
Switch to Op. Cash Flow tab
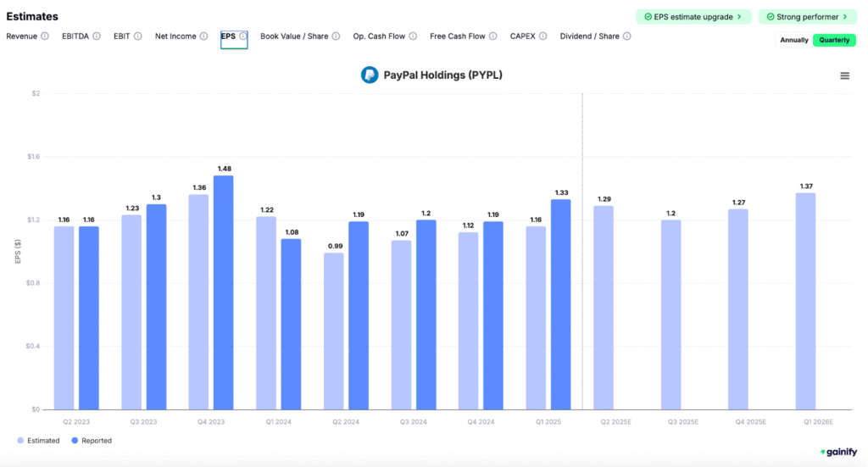[379, 36]
